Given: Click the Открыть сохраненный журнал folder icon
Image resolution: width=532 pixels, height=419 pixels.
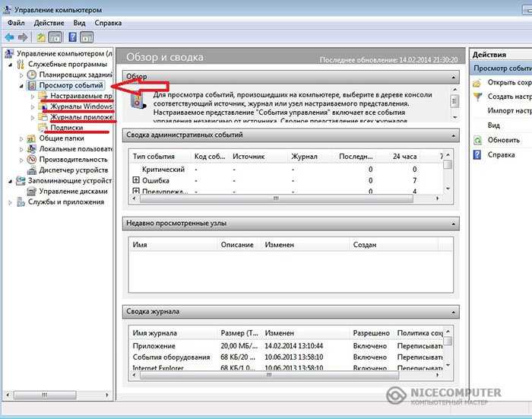Looking at the screenshot, I should pos(477,83).
